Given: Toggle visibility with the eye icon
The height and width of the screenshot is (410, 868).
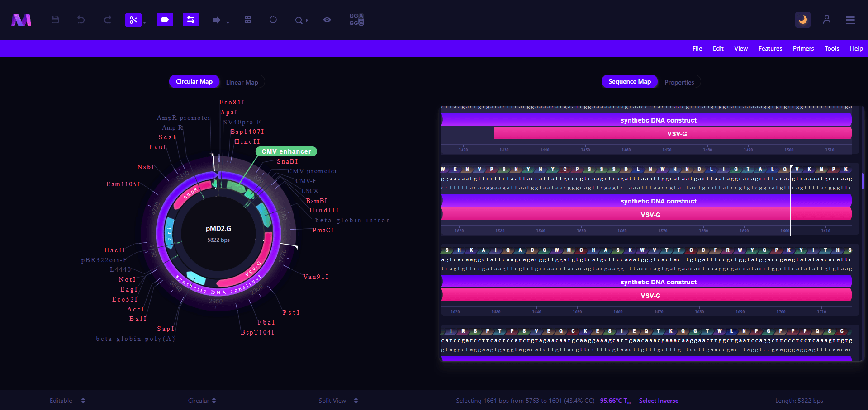Looking at the screenshot, I should [x=327, y=20].
